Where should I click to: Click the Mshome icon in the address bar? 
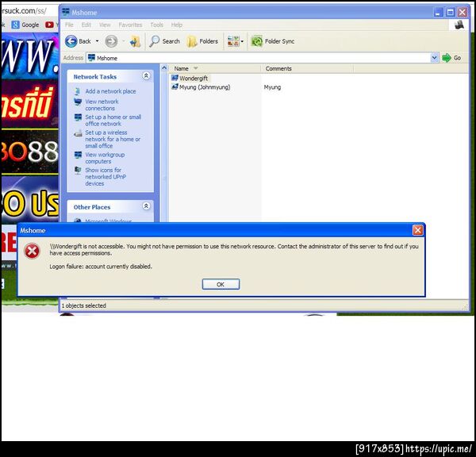click(91, 58)
